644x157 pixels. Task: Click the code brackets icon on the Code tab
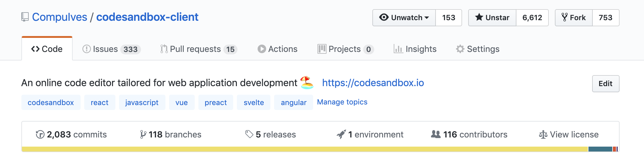[x=35, y=49]
